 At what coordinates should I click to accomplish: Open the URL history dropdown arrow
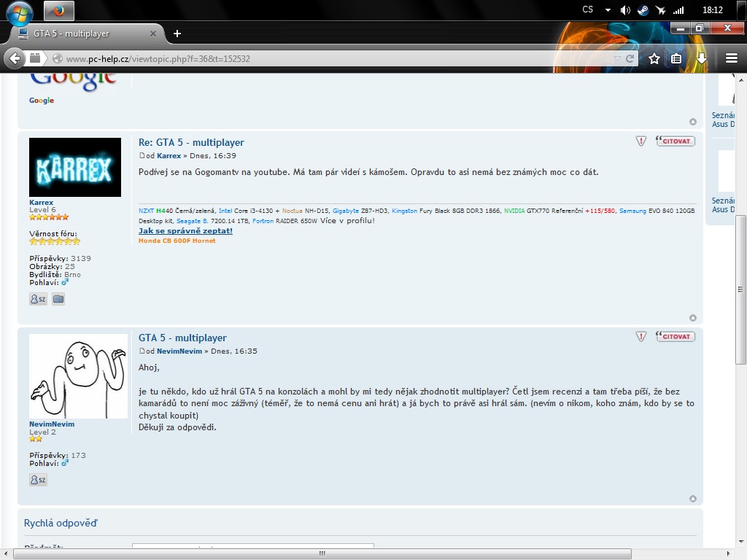click(617, 58)
